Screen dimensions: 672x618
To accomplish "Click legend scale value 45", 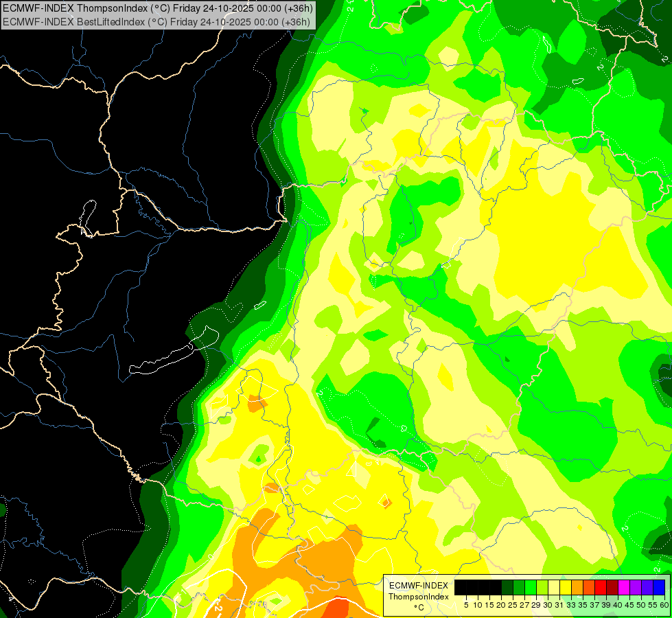I will click(x=629, y=605).
